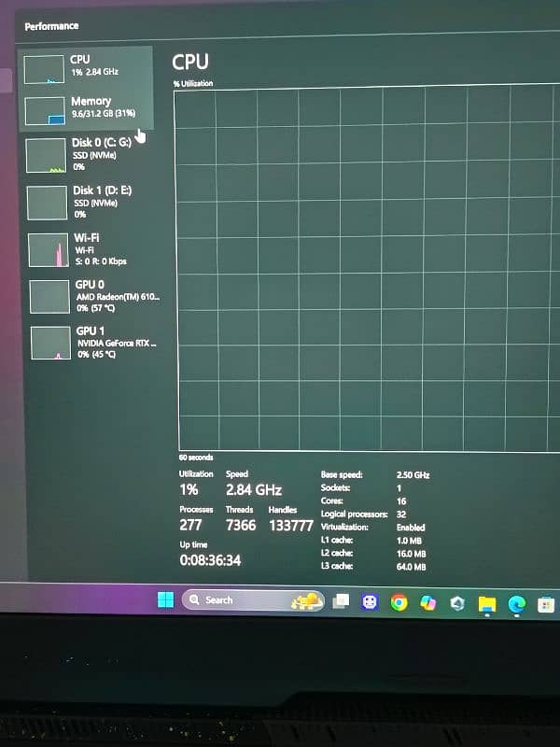The width and height of the screenshot is (560, 747).
Task: Launch Google Chrome from the taskbar
Action: (x=399, y=602)
